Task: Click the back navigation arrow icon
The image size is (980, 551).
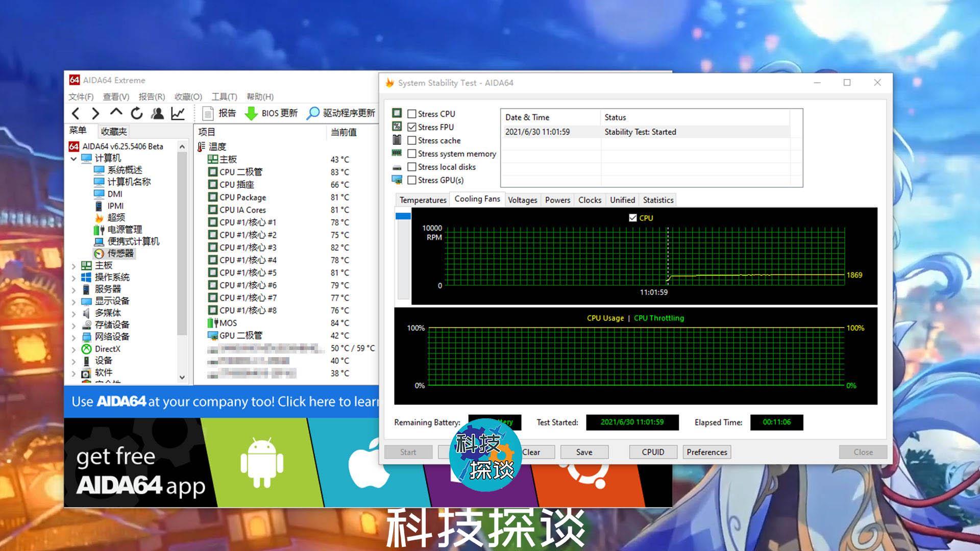Action: [x=76, y=113]
